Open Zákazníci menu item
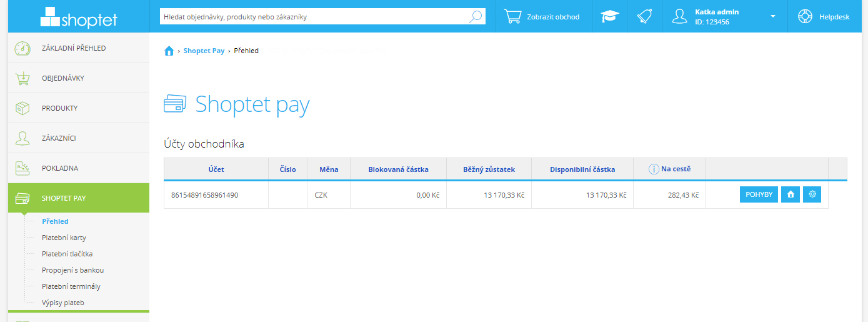The image size is (868, 322). [79, 138]
